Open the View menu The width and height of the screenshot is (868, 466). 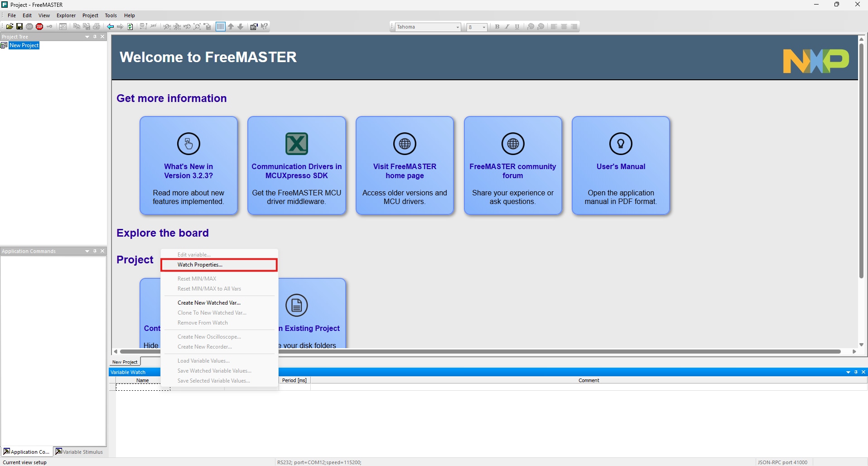(x=44, y=15)
